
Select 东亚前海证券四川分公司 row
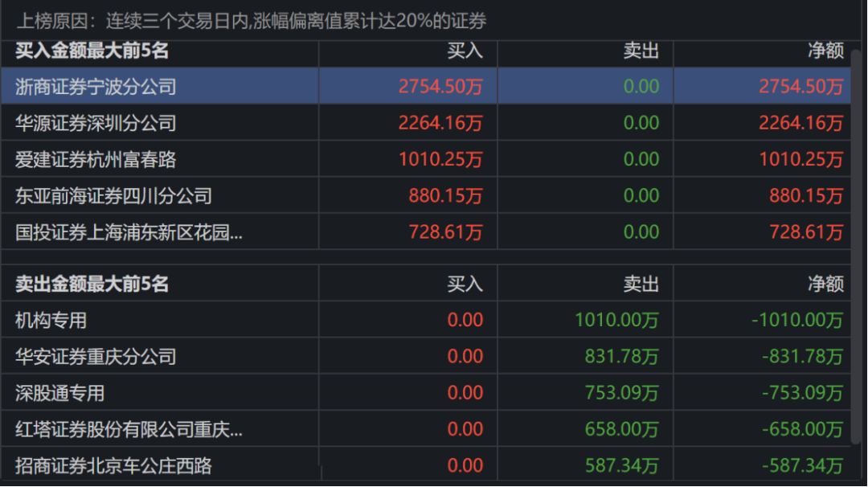point(426,195)
